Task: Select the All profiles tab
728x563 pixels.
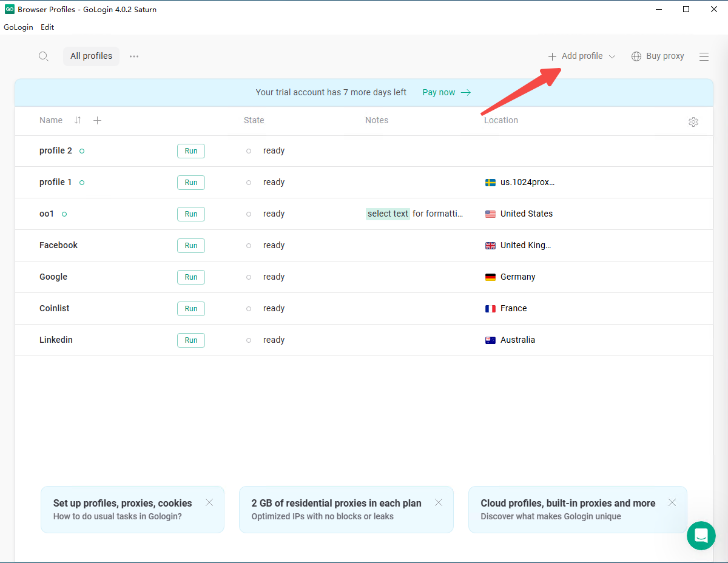Action: click(x=91, y=56)
